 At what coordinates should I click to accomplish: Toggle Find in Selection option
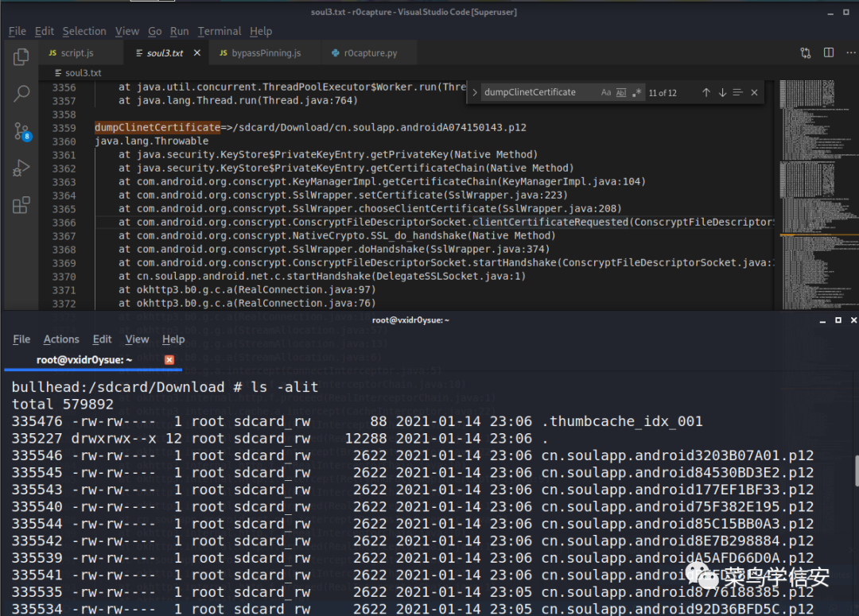click(x=738, y=92)
